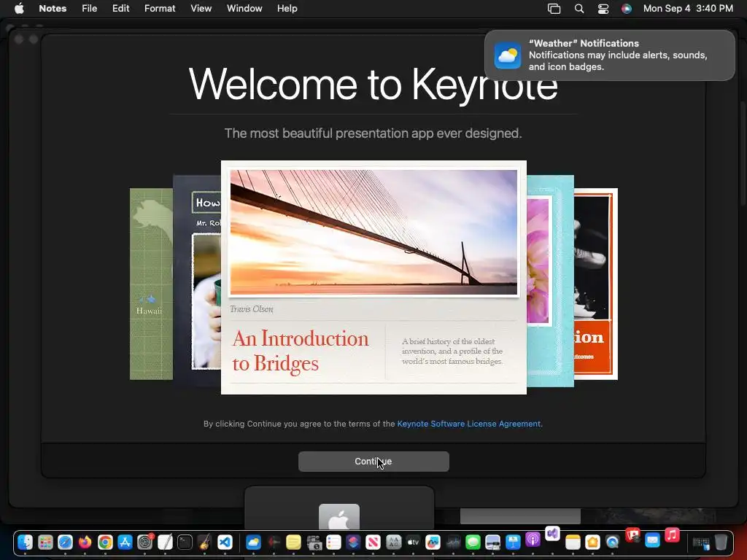The width and height of the screenshot is (747, 560).
Task: Launch Safari from the Dock
Action: pos(65,542)
